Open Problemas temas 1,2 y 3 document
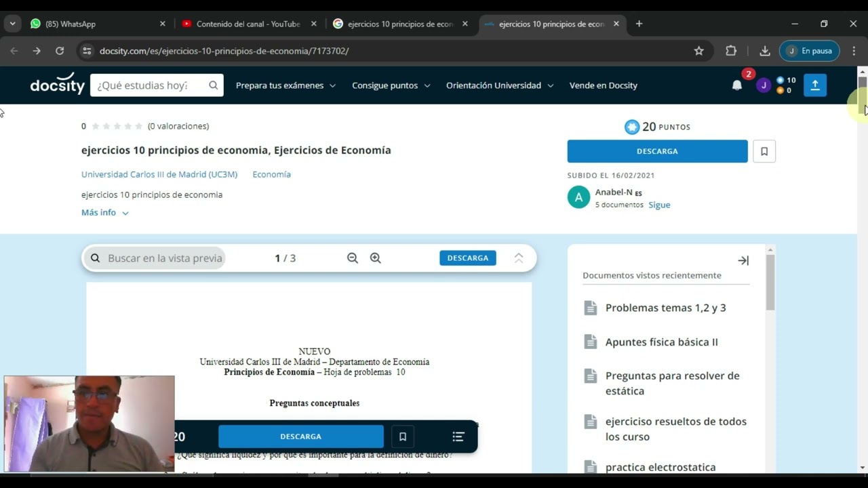Viewport: 868px width, 488px height. point(665,308)
